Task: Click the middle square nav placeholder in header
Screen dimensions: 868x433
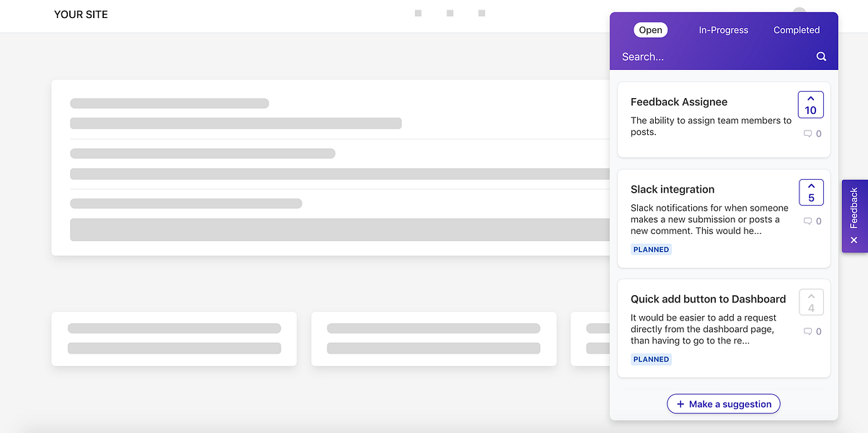Action: tap(450, 13)
